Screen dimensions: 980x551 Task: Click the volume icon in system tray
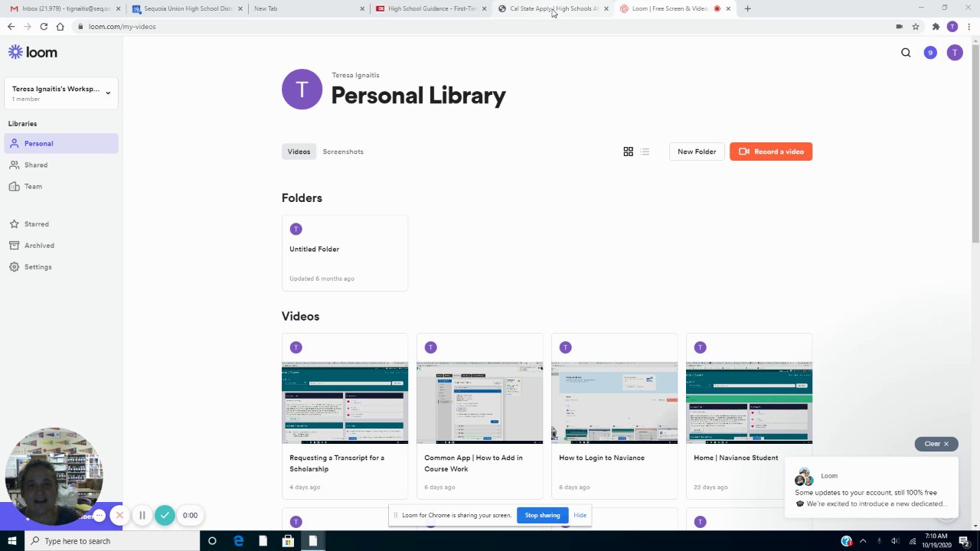(x=895, y=541)
